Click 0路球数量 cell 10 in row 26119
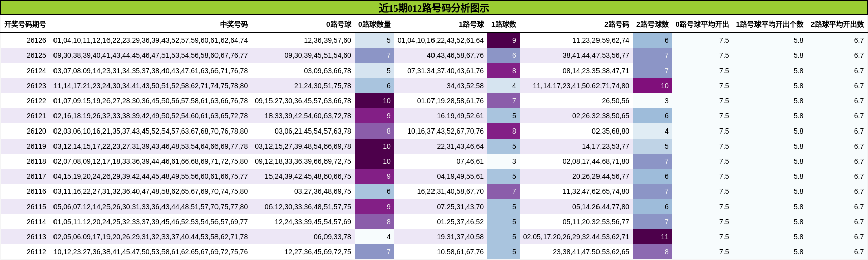 coord(374,146)
